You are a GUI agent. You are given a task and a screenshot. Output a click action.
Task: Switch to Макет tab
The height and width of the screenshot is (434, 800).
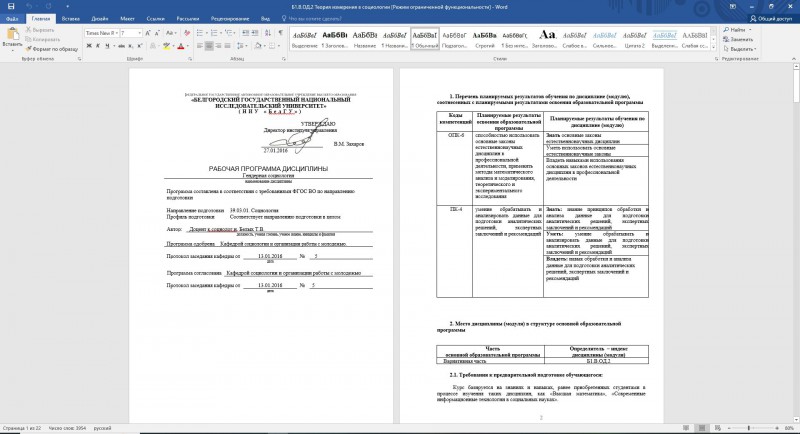tap(128, 19)
